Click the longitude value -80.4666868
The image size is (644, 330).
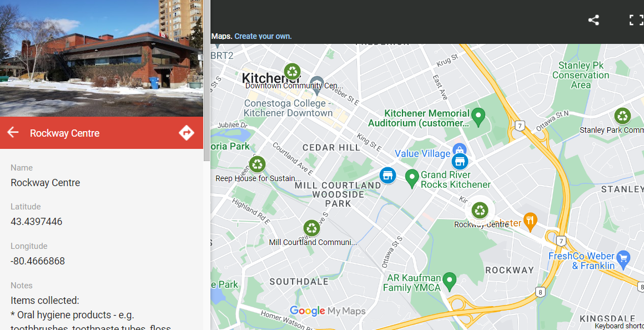click(38, 261)
